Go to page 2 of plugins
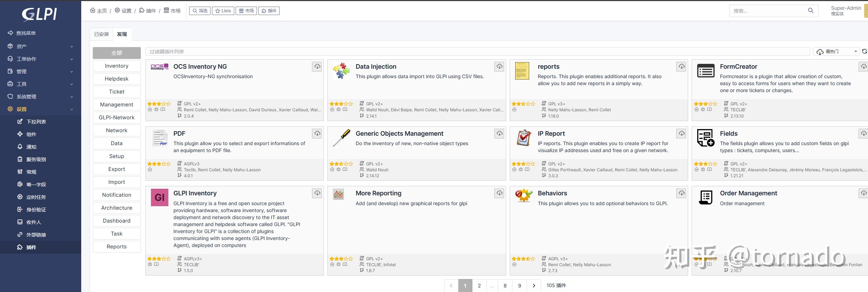Image resolution: width=868 pixels, height=292 pixels. coord(479,286)
